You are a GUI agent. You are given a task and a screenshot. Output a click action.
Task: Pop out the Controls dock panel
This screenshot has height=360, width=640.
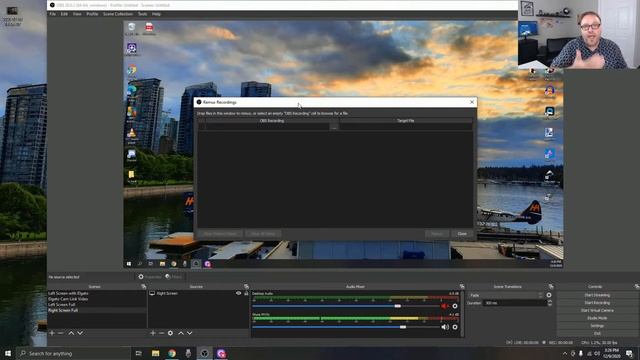pos(637,287)
